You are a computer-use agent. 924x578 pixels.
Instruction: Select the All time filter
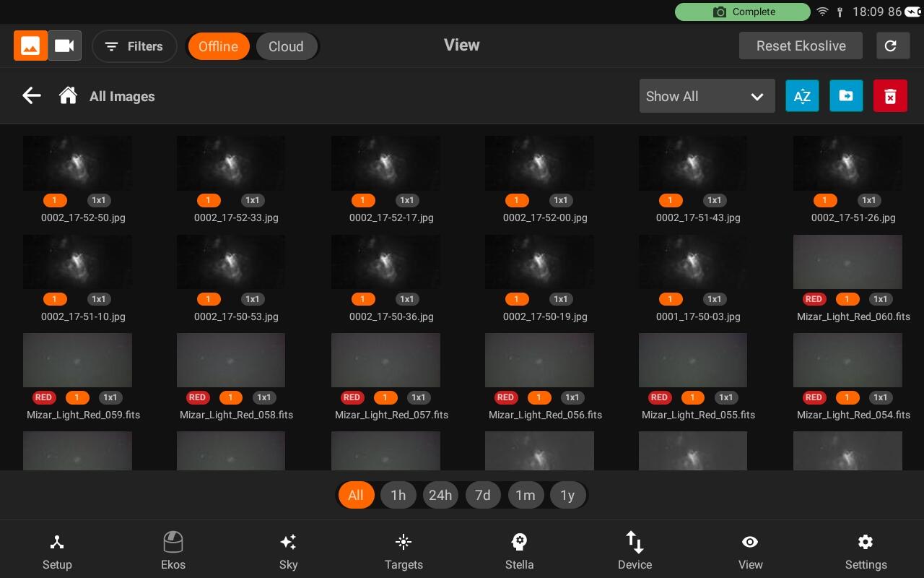pos(356,495)
